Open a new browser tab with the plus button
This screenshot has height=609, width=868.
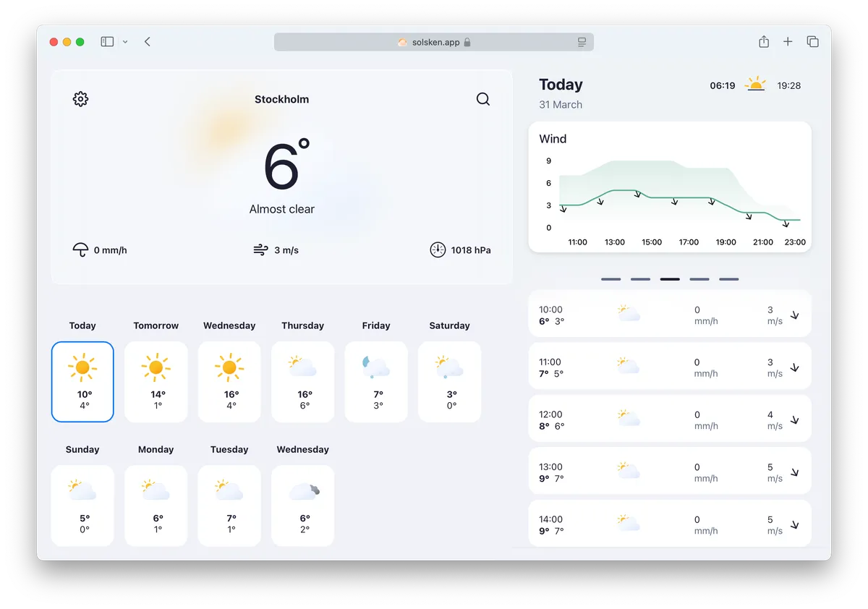coord(788,41)
